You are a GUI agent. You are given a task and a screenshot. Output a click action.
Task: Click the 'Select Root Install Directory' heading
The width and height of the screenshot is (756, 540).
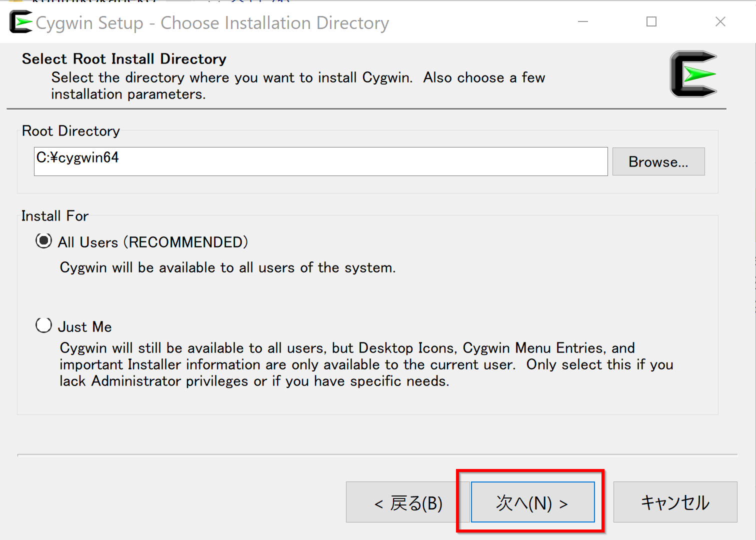[124, 59]
